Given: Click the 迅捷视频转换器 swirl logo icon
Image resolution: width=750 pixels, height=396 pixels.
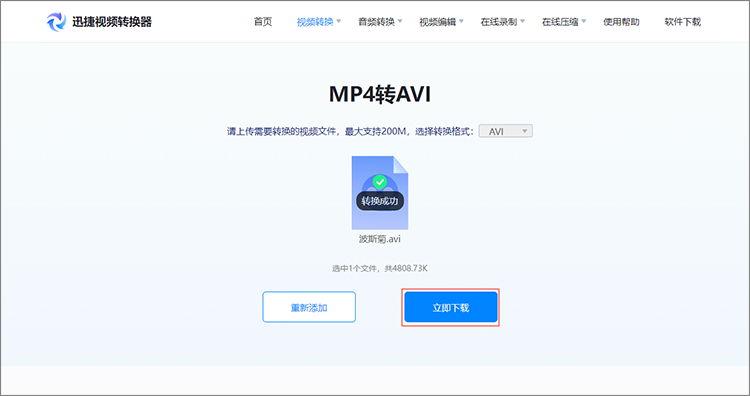Looking at the screenshot, I should click(x=56, y=22).
